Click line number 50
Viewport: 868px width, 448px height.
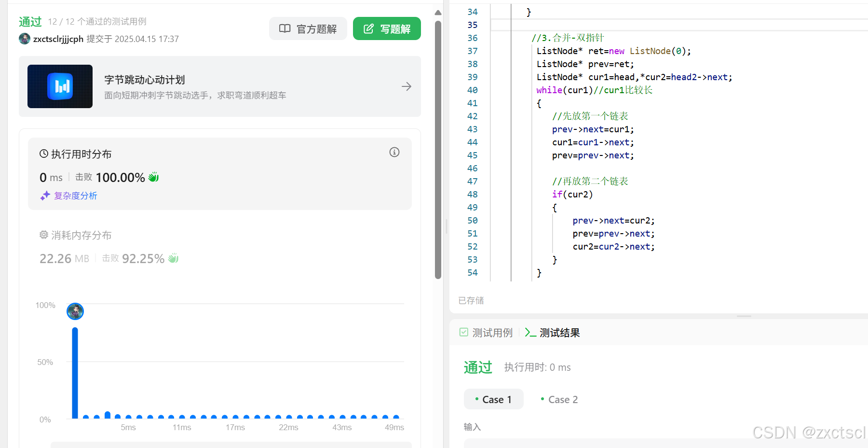point(473,220)
